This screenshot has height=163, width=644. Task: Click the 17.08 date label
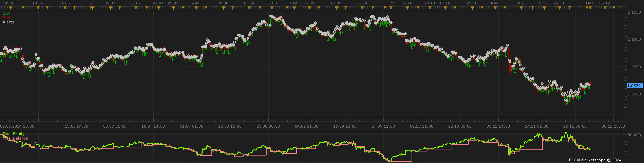[248, 3]
